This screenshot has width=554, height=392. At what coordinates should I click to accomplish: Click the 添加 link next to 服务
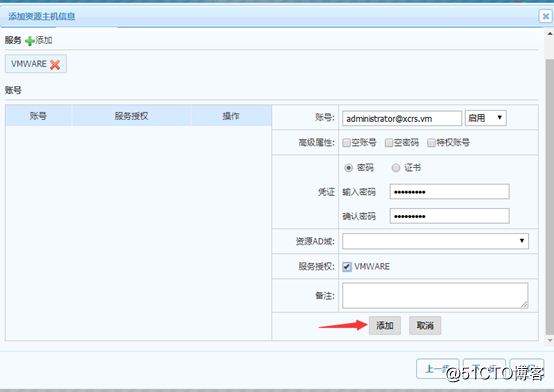[x=44, y=40]
